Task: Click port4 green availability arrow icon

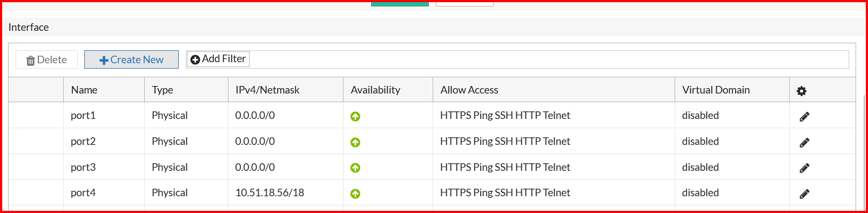Action: [355, 194]
